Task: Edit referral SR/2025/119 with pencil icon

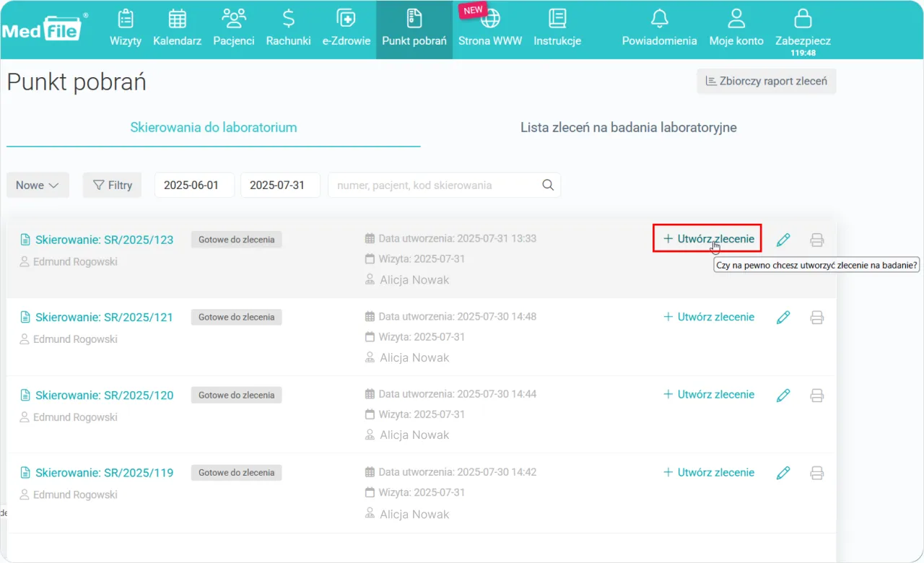Action: (x=783, y=472)
